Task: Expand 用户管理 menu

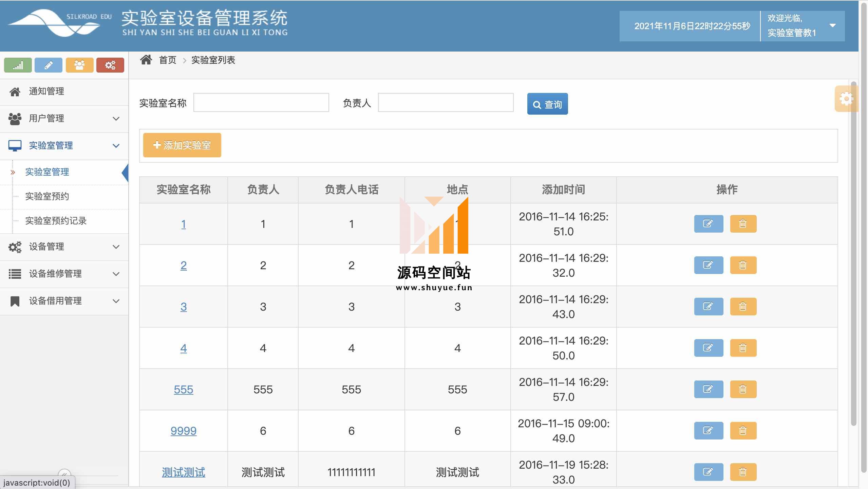Action: [x=64, y=119]
